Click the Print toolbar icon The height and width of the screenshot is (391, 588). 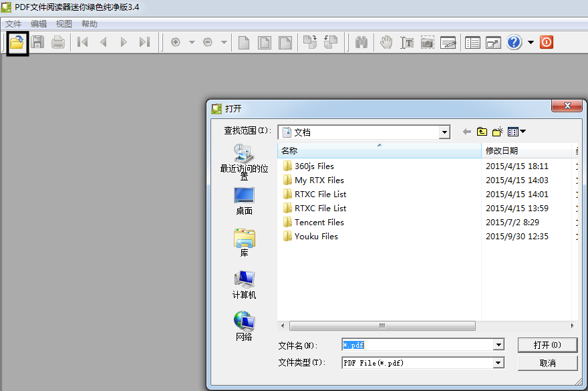[58, 42]
